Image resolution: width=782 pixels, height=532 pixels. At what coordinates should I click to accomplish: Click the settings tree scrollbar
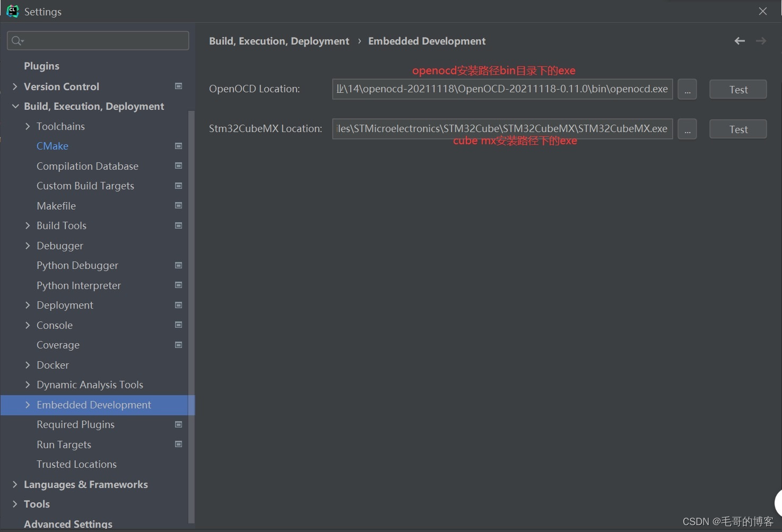pos(192,317)
